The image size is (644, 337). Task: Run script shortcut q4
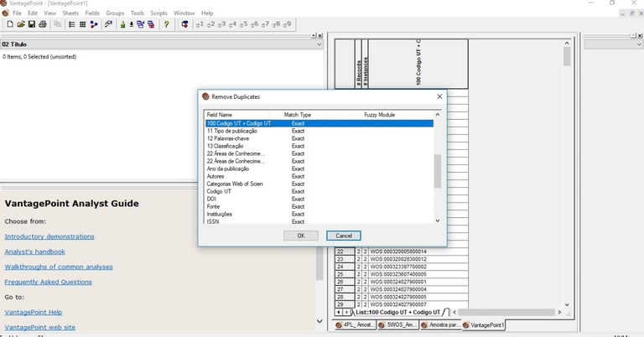(232, 24)
